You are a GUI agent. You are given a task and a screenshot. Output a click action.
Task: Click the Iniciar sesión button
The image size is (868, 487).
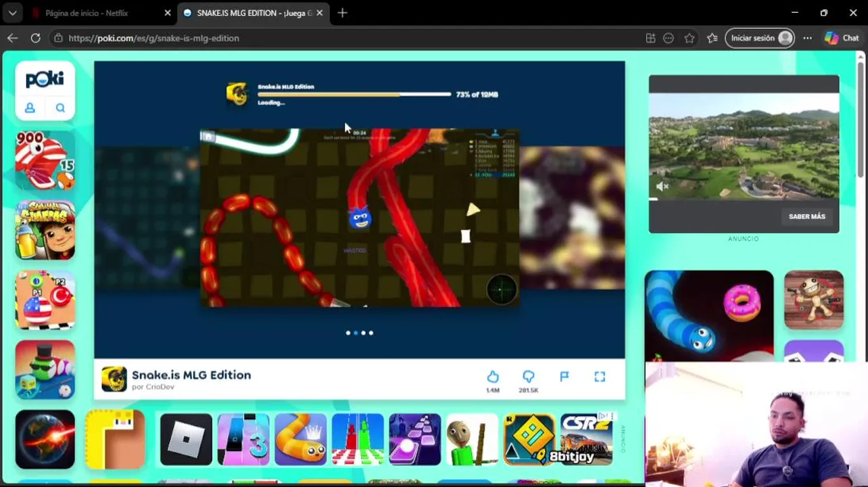(761, 38)
